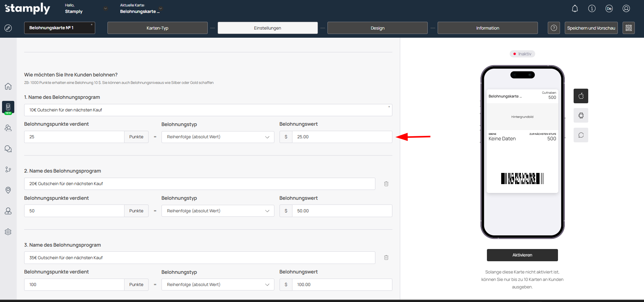Open settings gear in left sidebar
644x302 pixels.
click(x=8, y=232)
